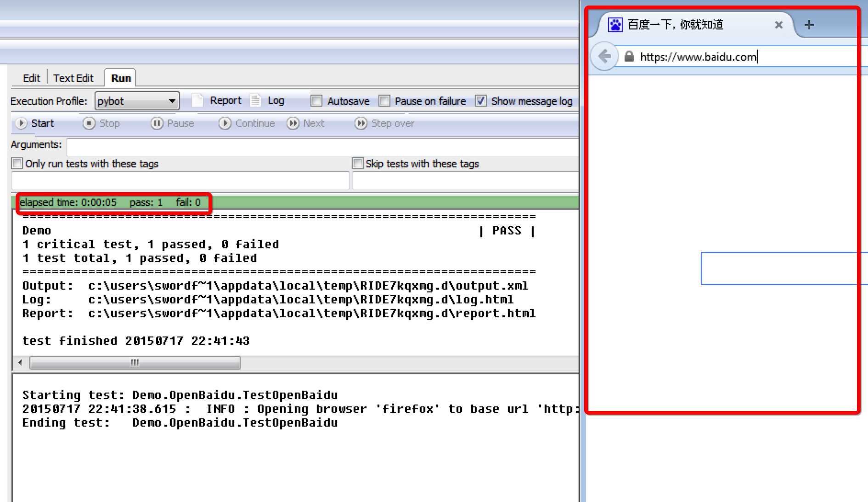This screenshot has width=868, height=502.
Task: Select the Baidu tab in Firefox
Action: [x=693, y=24]
